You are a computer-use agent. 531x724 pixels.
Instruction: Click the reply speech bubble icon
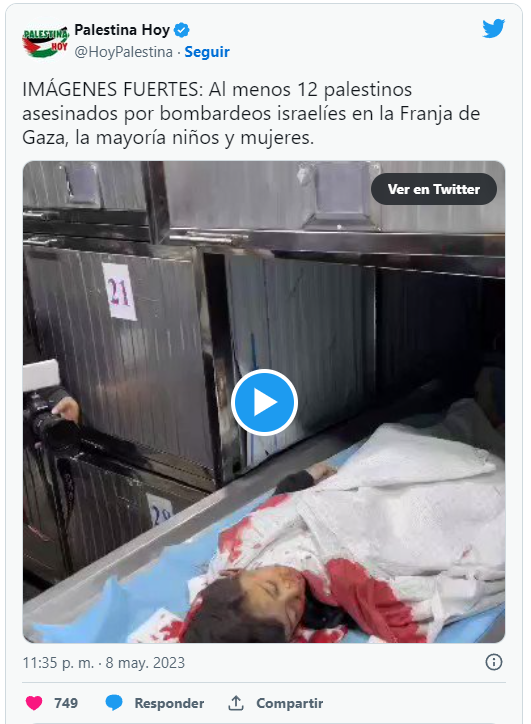tap(114, 703)
